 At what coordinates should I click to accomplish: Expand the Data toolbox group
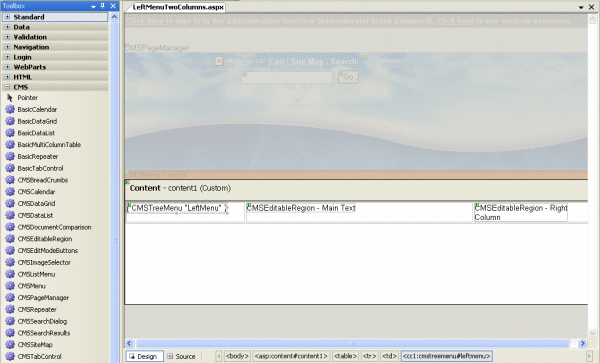[7, 27]
